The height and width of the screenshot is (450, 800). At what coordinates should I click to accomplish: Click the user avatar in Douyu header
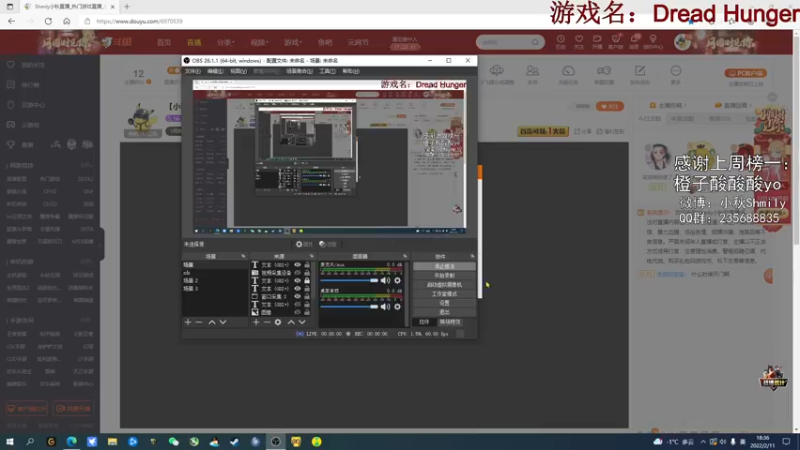tap(683, 42)
